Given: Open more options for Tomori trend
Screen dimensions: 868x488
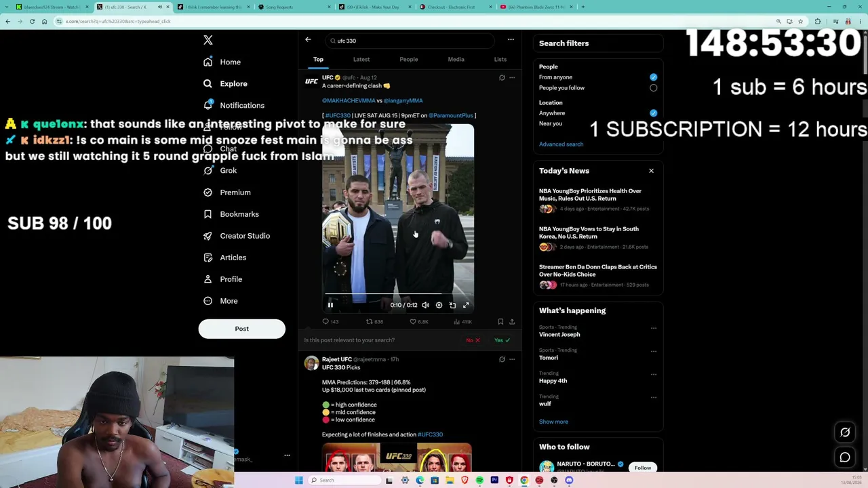Looking at the screenshot, I should pyautogui.click(x=654, y=351).
